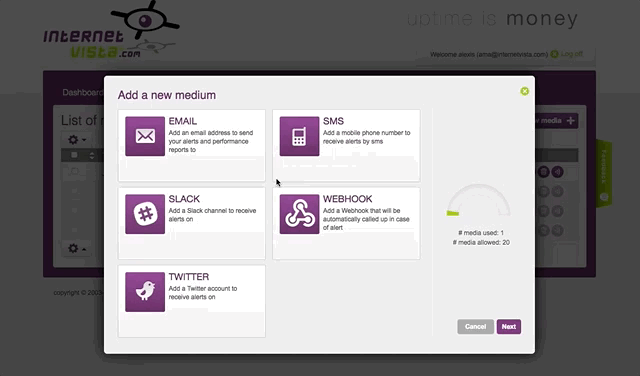This screenshot has width=640, height=376.
Task: Toggle the select-all checkbox in list header
Action: click(x=74, y=155)
